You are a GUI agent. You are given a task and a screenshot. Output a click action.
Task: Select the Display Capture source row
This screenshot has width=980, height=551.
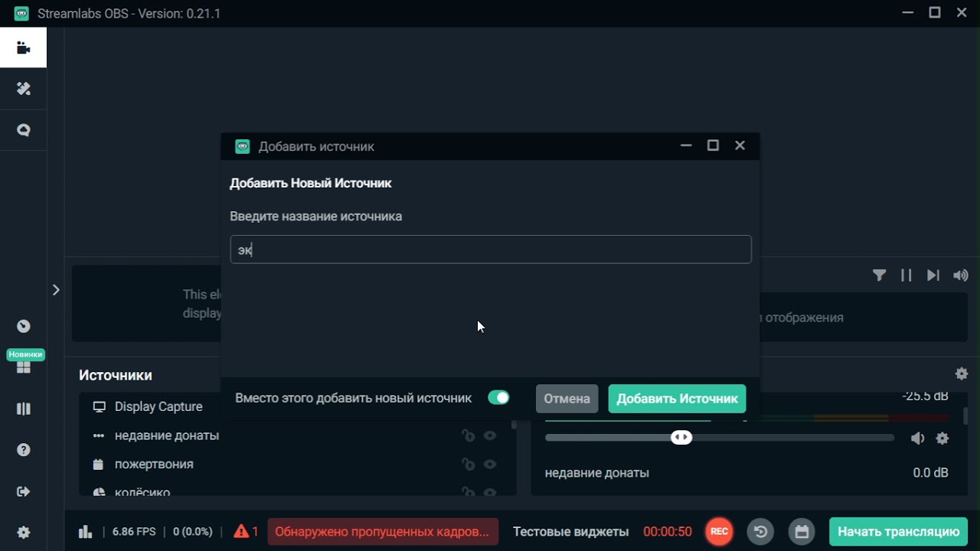pyautogui.click(x=295, y=407)
